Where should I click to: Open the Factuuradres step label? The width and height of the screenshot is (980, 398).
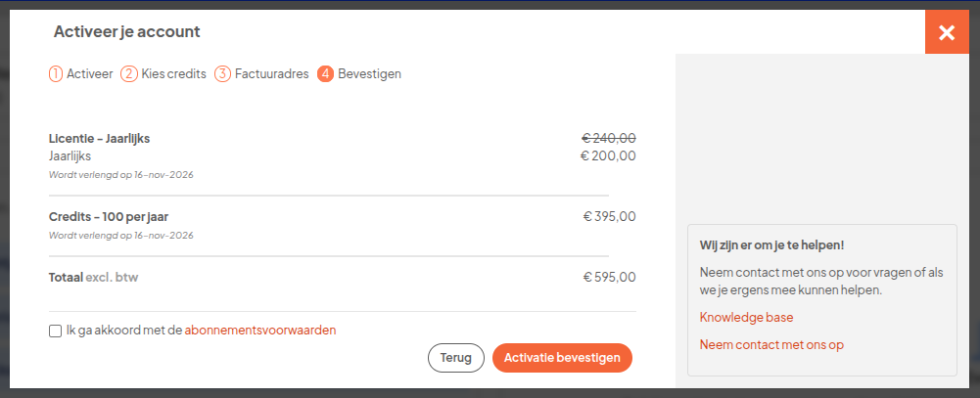coord(271,73)
